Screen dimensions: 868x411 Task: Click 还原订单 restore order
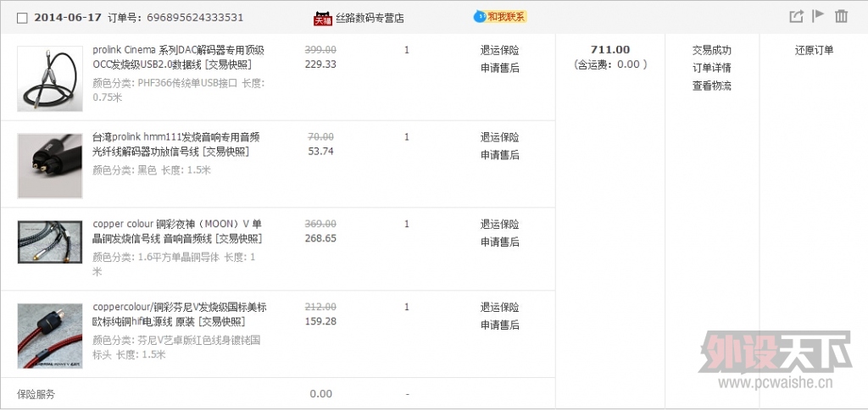(x=815, y=50)
